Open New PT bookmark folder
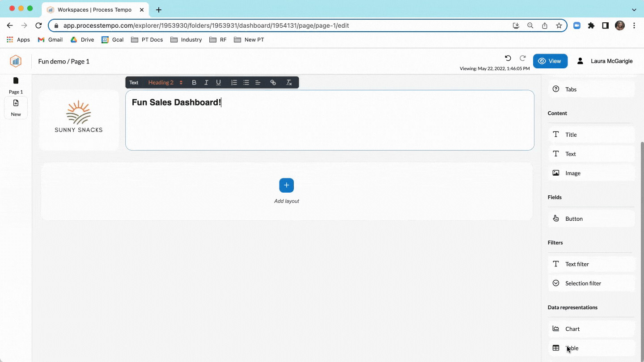Image resolution: width=644 pixels, height=362 pixels. [249, 40]
